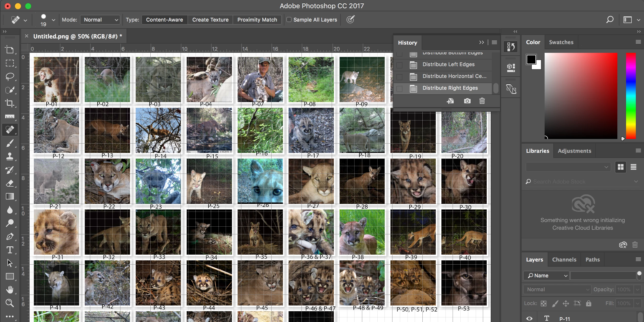The height and width of the screenshot is (322, 644).
Task: Select the Zoom tool in toolbar
Action: 10,303
